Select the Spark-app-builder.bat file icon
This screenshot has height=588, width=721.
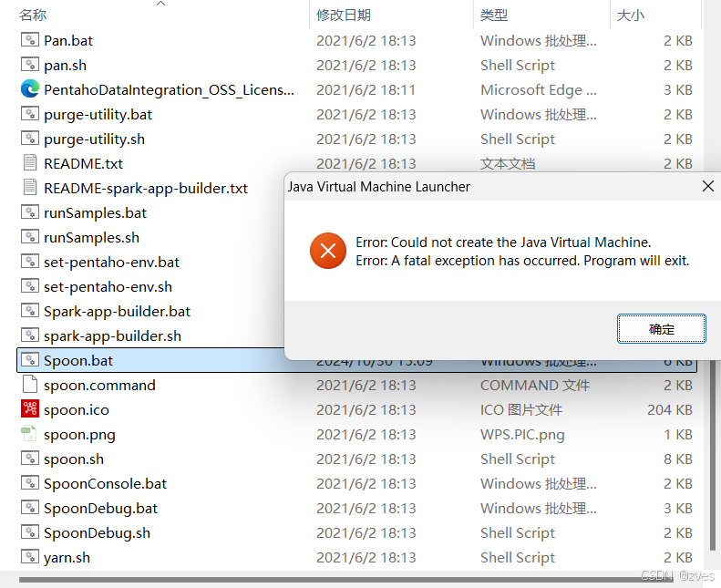coord(30,311)
